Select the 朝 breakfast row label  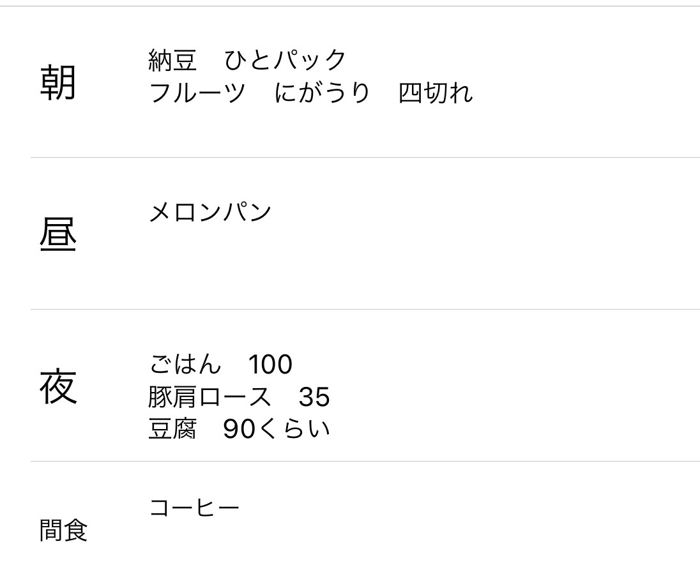(x=58, y=82)
